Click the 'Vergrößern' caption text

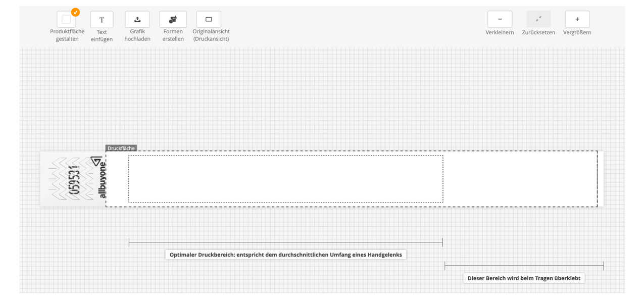[577, 32]
